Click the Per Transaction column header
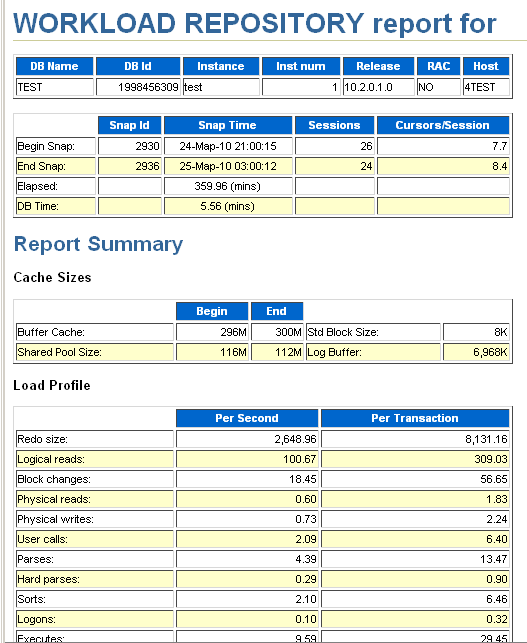 (x=415, y=418)
